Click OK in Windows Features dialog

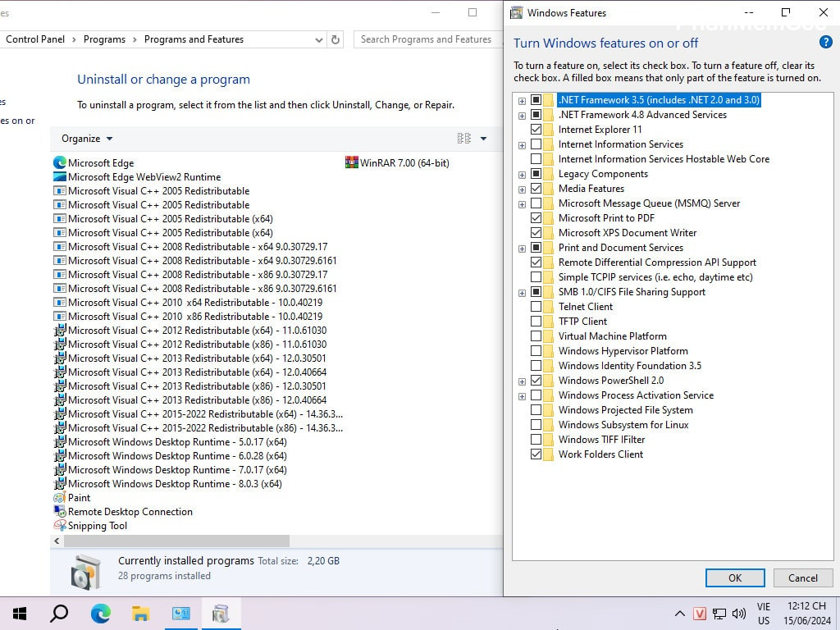734,577
